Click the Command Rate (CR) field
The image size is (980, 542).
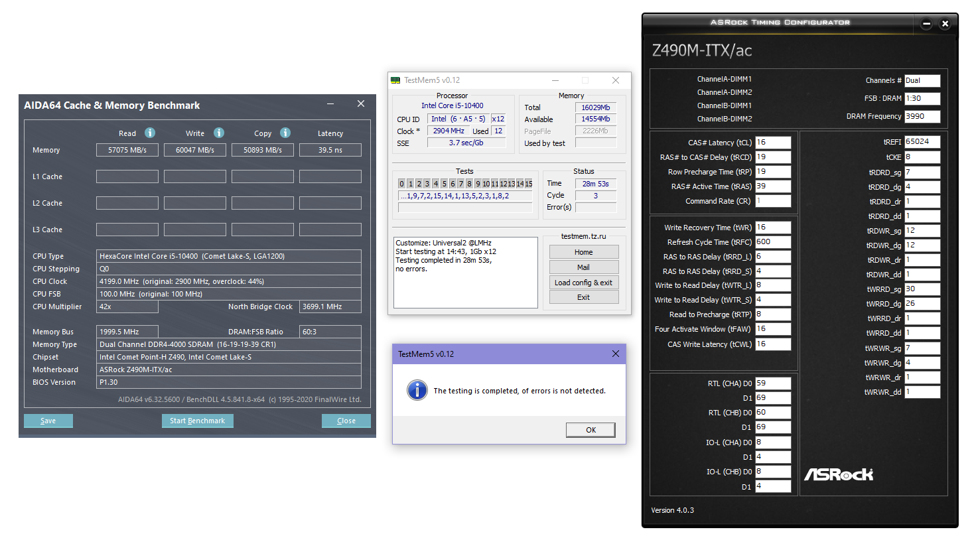(773, 201)
